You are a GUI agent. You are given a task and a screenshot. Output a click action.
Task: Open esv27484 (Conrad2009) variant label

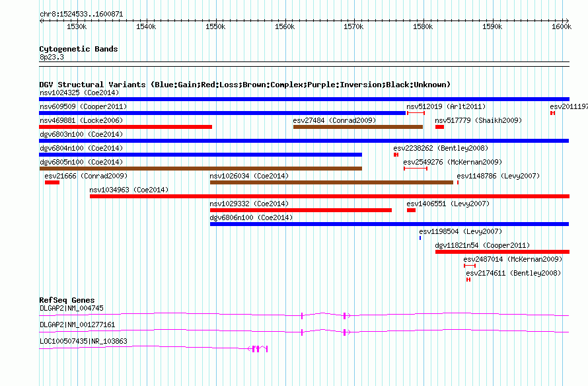(334, 120)
